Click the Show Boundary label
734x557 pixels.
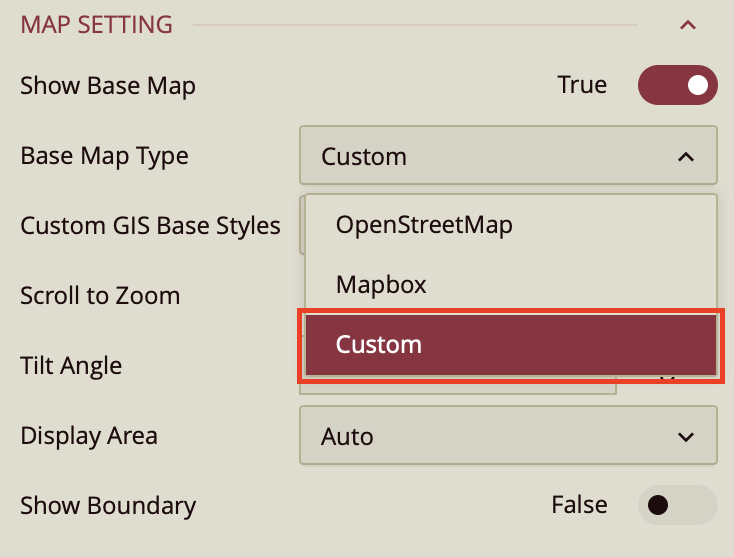click(x=108, y=506)
